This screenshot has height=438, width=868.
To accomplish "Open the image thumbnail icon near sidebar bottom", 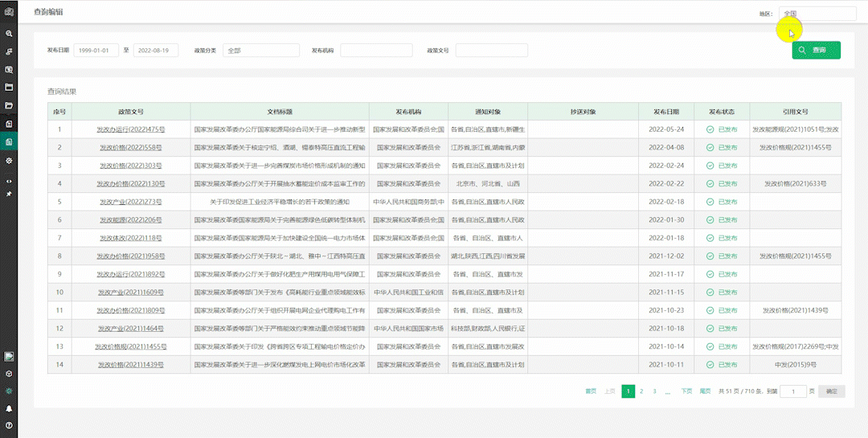I will [9, 356].
